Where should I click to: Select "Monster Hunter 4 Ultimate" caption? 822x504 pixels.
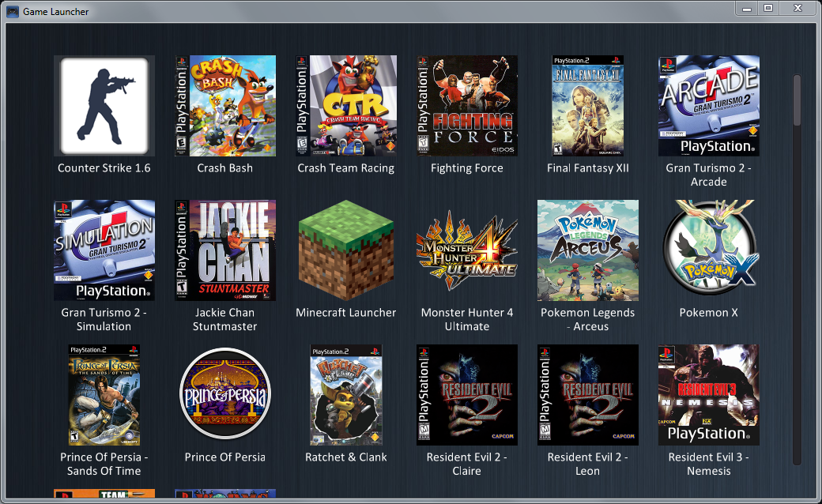[467, 319]
